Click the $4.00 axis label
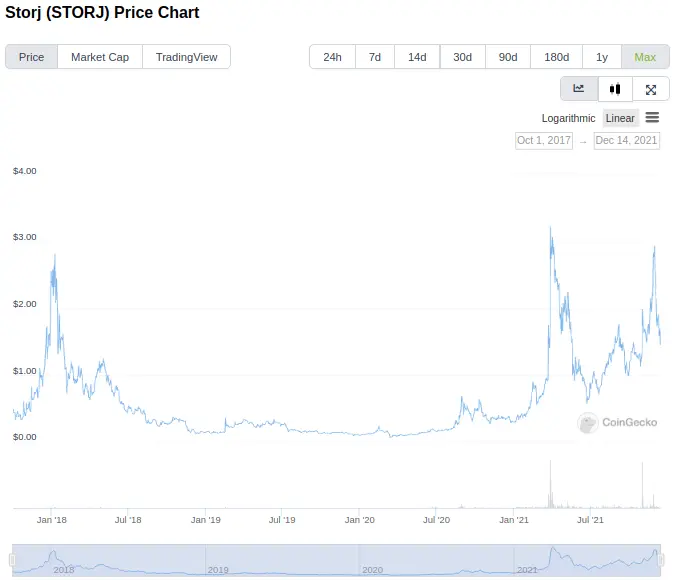Screen dimensions: 673x580 coord(24,171)
